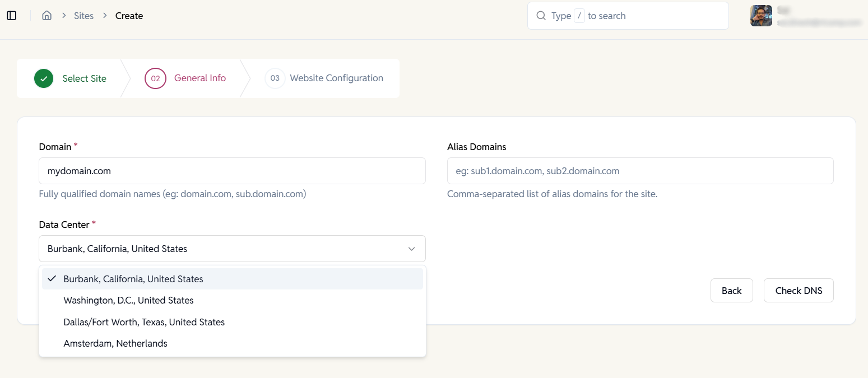Image resolution: width=868 pixels, height=378 pixels.
Task: Click the 02 step number circle
Action: [155, 78]
